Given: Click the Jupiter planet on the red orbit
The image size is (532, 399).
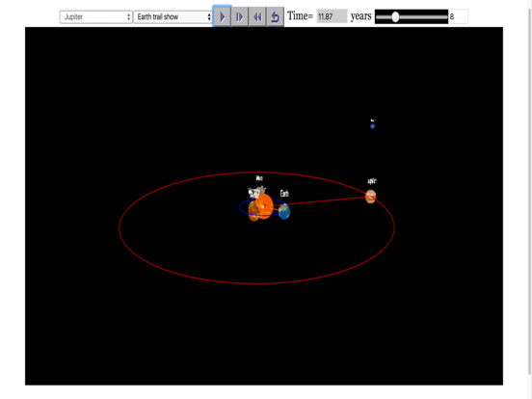Looking at the screenshot, I should [x=370, y=197].
